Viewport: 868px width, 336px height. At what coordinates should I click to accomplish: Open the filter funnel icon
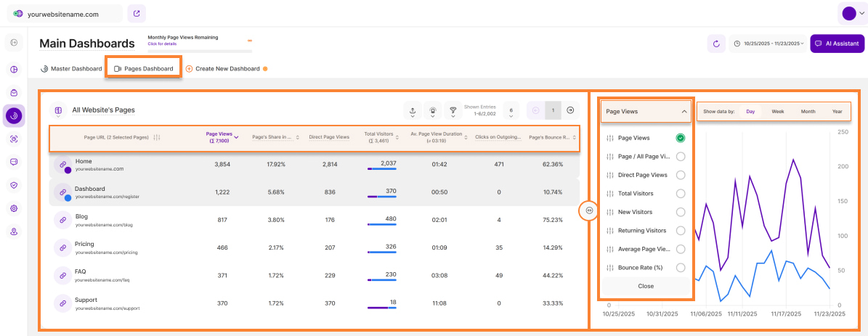click(x=453, y=110)
